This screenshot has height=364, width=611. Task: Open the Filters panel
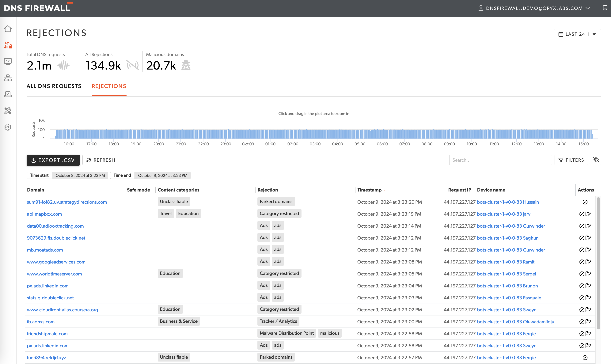(571, 160)
